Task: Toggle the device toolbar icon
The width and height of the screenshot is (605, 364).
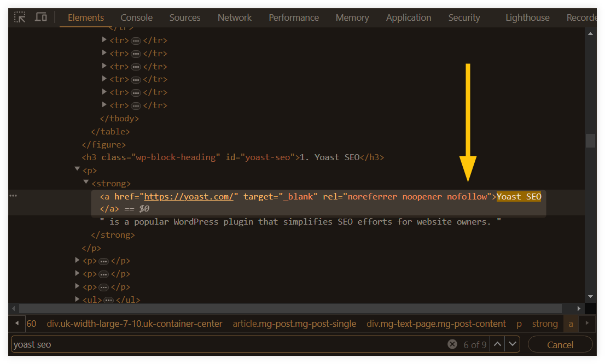Action: (x=41, y=17)
